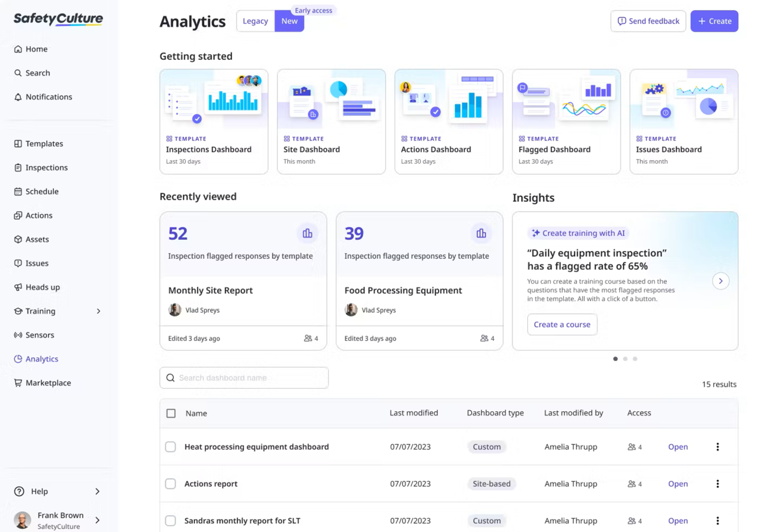Click the Inspections clipboard icon
Viewport: 780px width, 532px height.
18,168
